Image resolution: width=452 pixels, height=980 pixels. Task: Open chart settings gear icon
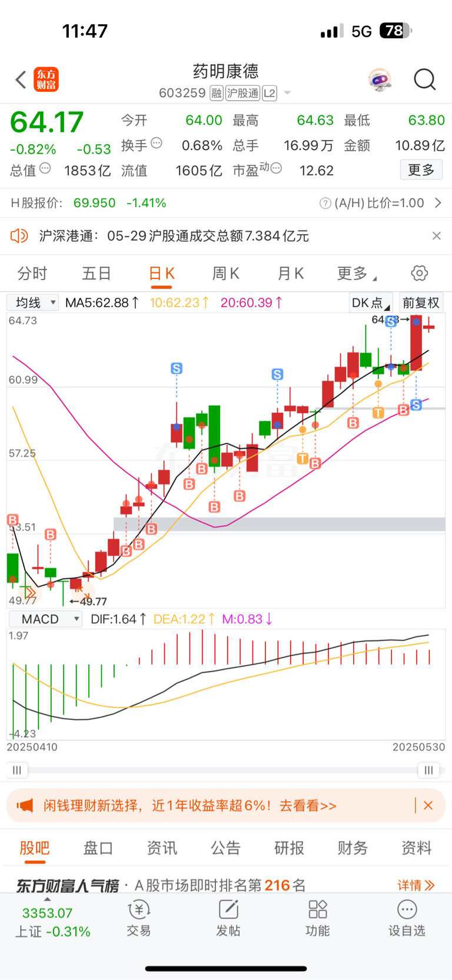click(419, 273)
